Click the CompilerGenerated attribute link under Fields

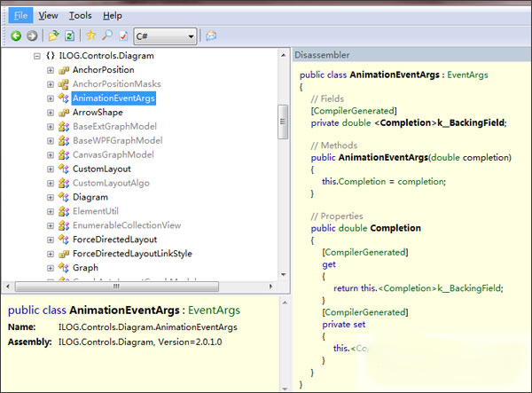tap(351, 111)
